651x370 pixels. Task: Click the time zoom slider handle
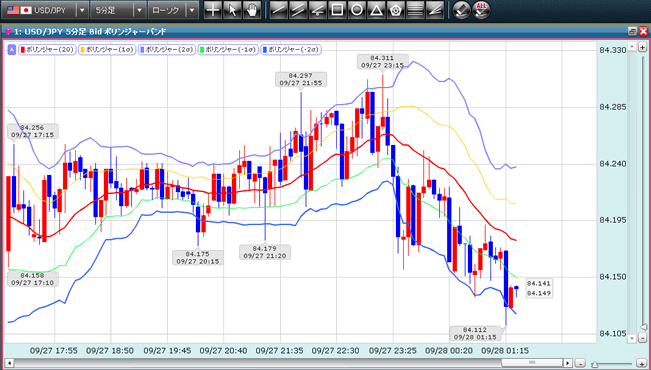click(x=595, y=363)
